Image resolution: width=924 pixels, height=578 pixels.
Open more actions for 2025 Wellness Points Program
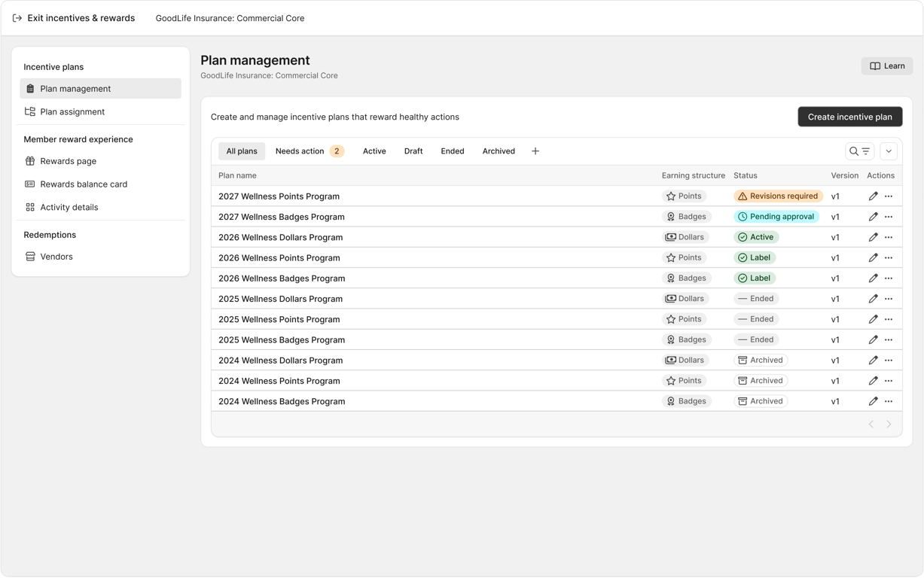889,319
